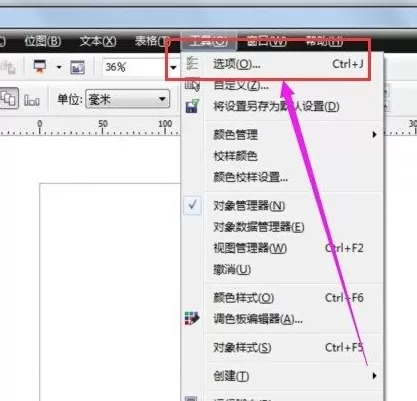Select 将设置另存为默认设置(D) entry

283,107
